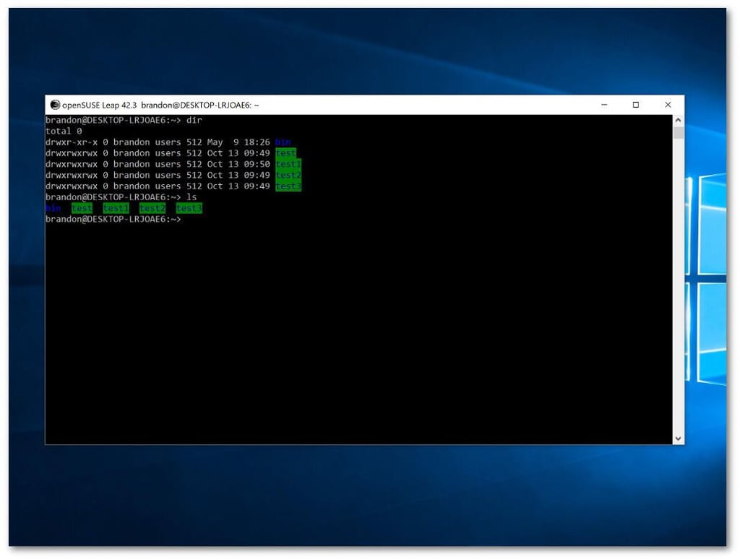Minimize the openSUSE Leap terminal window

604,105
